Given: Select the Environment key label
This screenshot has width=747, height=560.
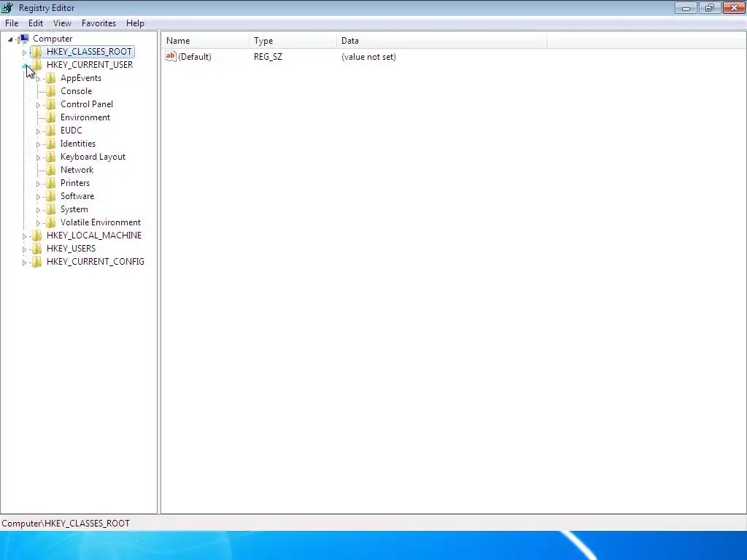Looking at the screenshot, I should [85, 117].
